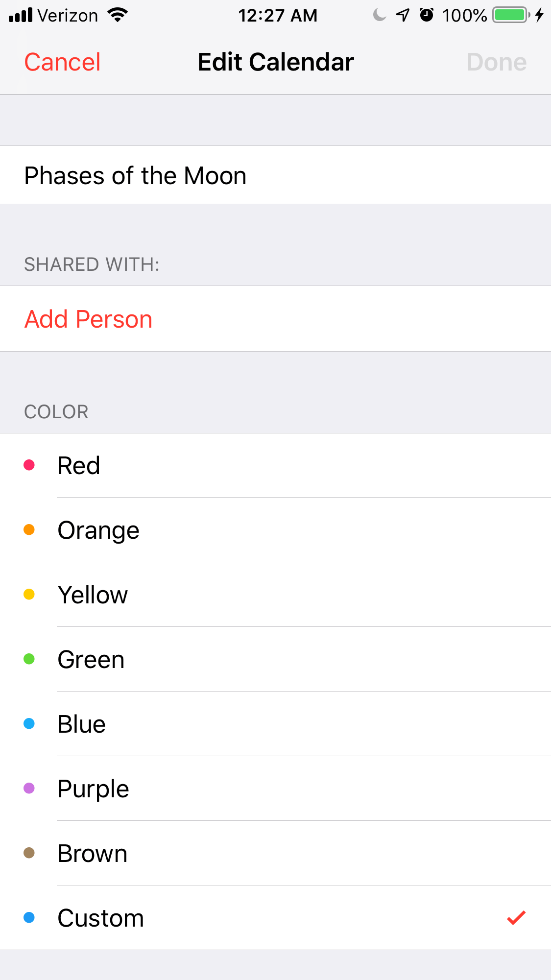
Task: Tap the location arrow status icon
Action: coord(403,15)
